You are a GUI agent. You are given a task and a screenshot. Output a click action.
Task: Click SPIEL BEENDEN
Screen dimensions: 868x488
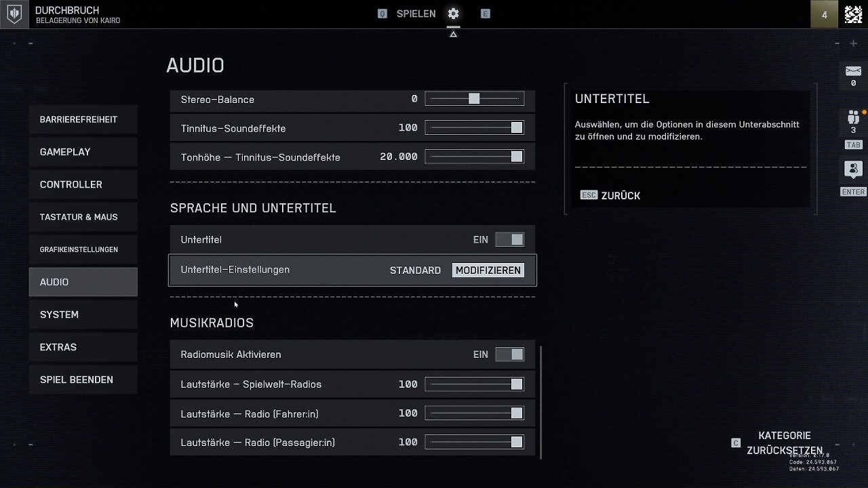pos(83,380)
